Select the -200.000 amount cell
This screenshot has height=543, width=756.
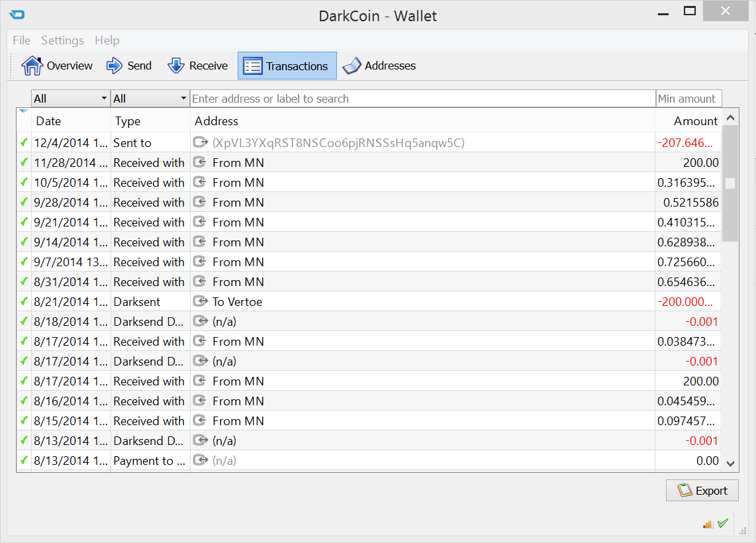pyautogui.click(x=688, y=301)
